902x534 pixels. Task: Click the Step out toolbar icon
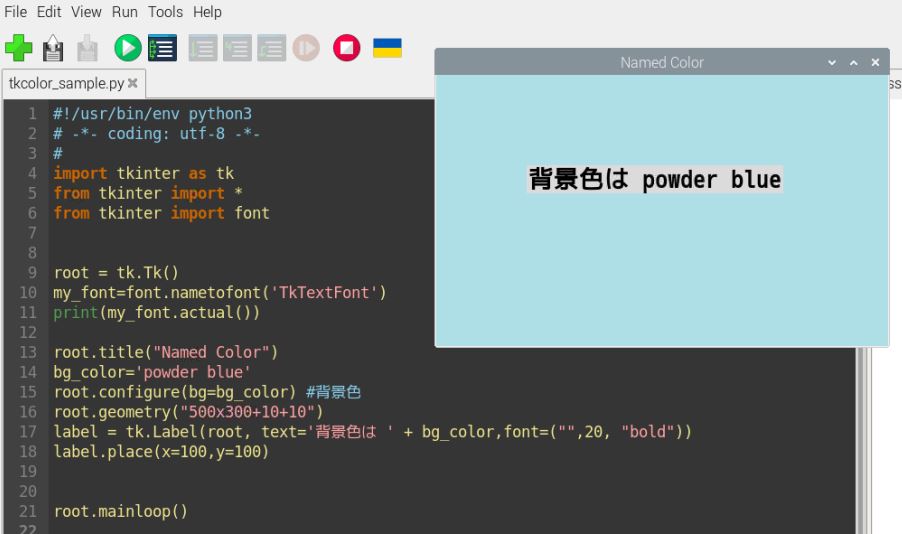coord(272,48)
